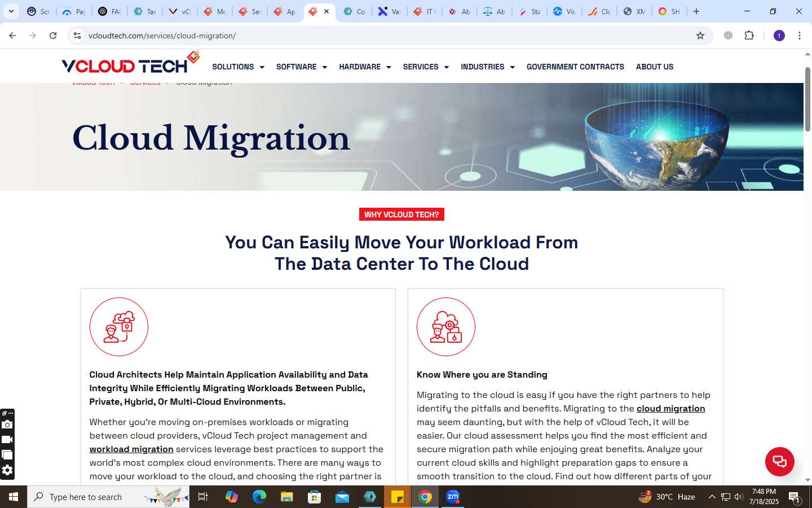The height and width of the screenshot is (508, 812).
Task: Open settings gear in the side toolbar
Action: [7, 470]
